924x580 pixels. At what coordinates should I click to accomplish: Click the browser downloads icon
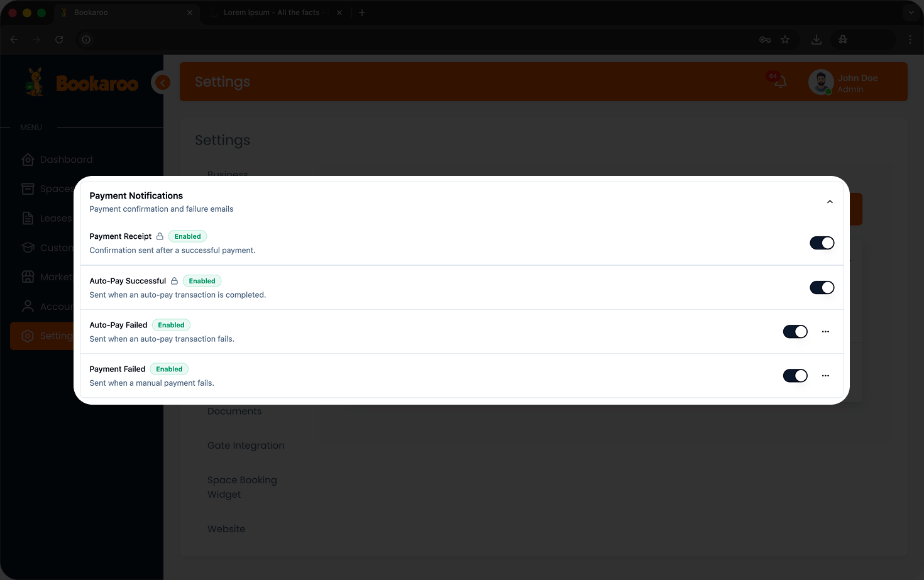[x=816, y=40]
